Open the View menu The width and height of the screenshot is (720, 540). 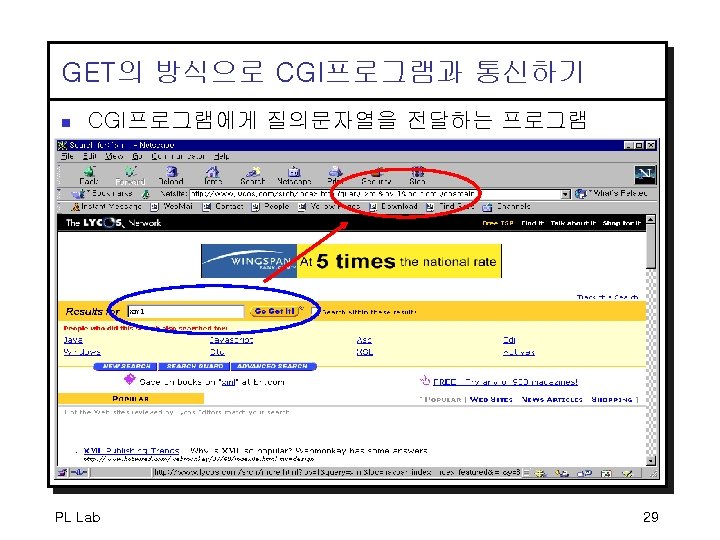pos(113,157)
